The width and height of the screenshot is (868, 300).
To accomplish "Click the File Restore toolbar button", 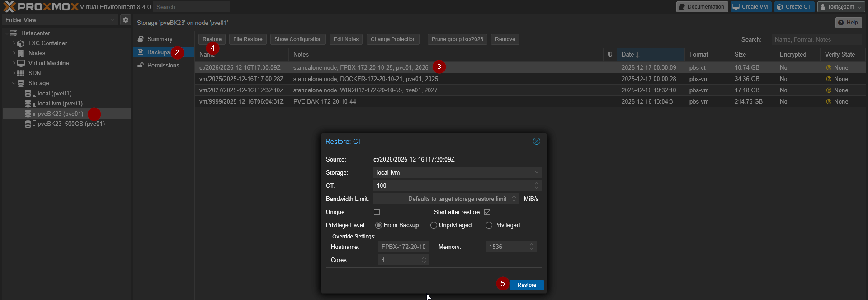I will [x=248, y=39].
